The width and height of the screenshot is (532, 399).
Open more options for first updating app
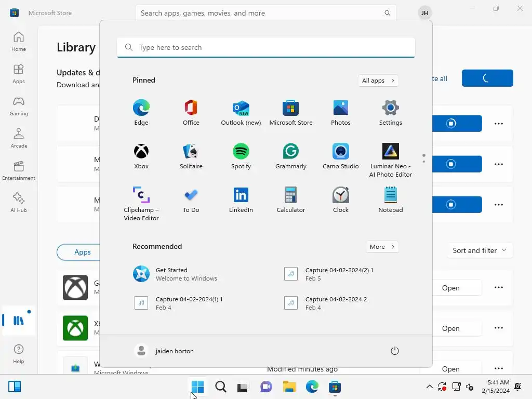click(498, 124)
